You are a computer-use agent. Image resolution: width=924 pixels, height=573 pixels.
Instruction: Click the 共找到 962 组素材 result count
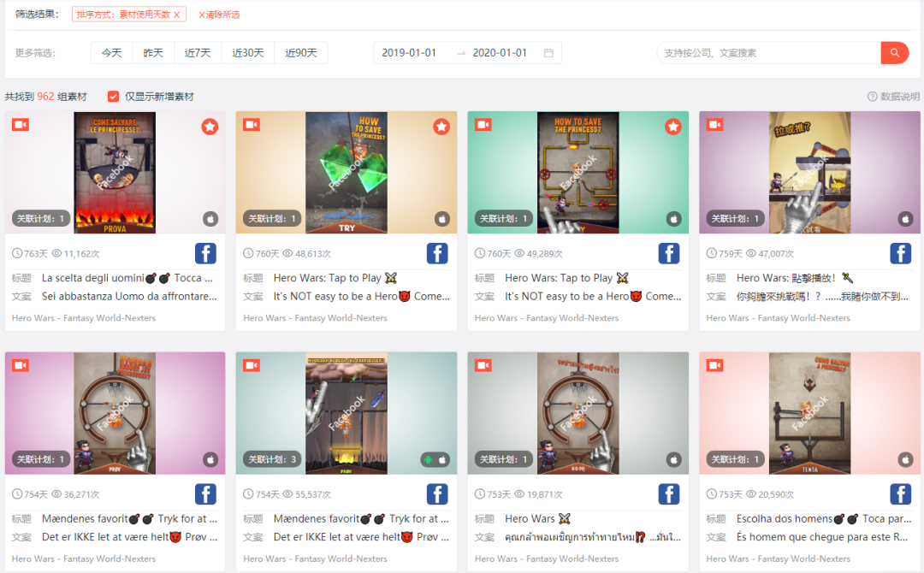point(46,97)
